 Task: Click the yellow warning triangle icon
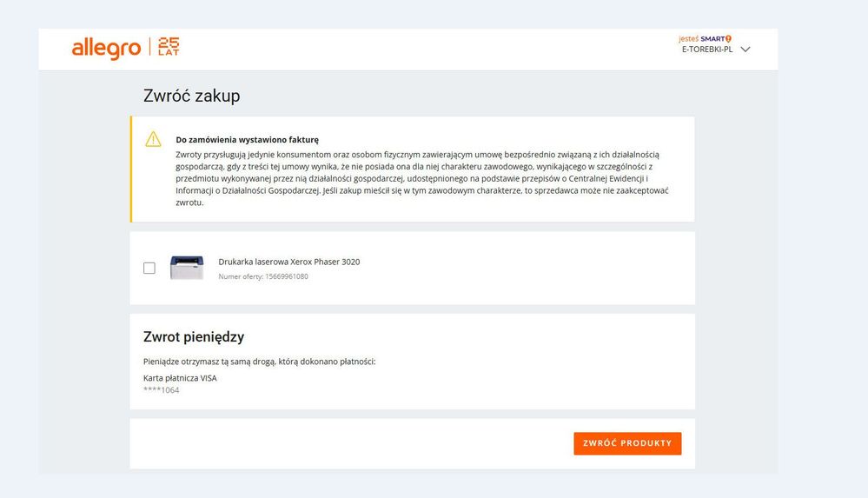154,139
